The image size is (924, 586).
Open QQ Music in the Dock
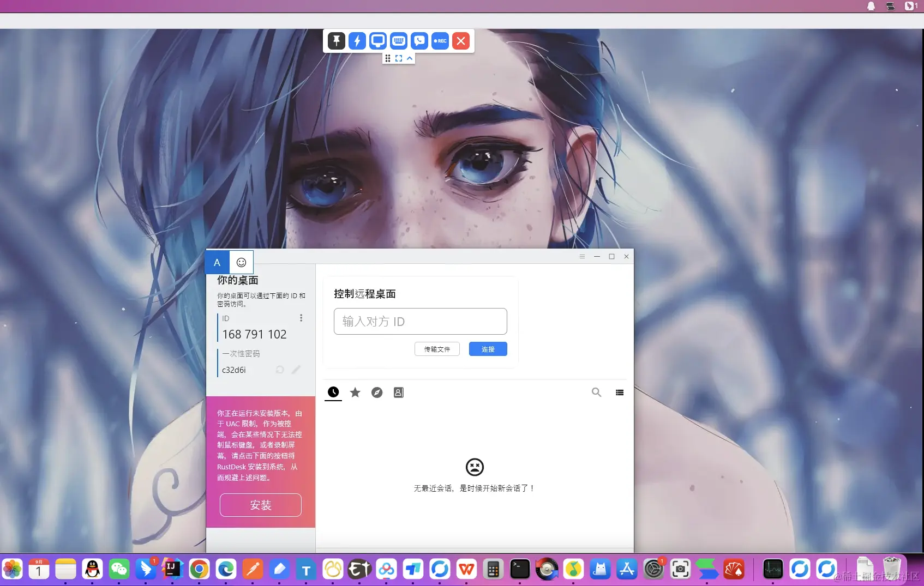[x=573, y=570]
